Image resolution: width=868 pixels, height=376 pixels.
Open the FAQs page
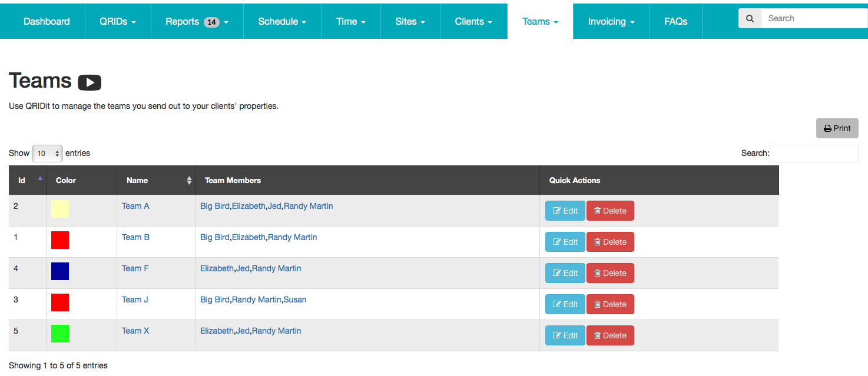(675, 21)
